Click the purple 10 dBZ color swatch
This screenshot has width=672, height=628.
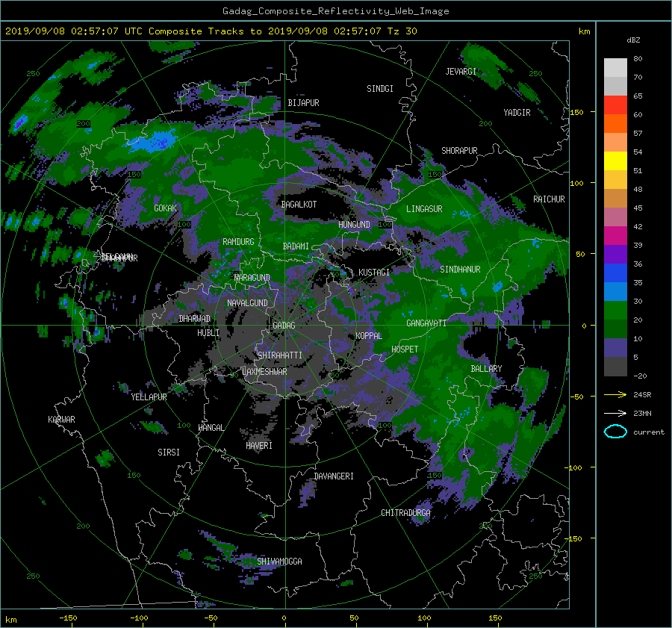(x=615, y=347)
